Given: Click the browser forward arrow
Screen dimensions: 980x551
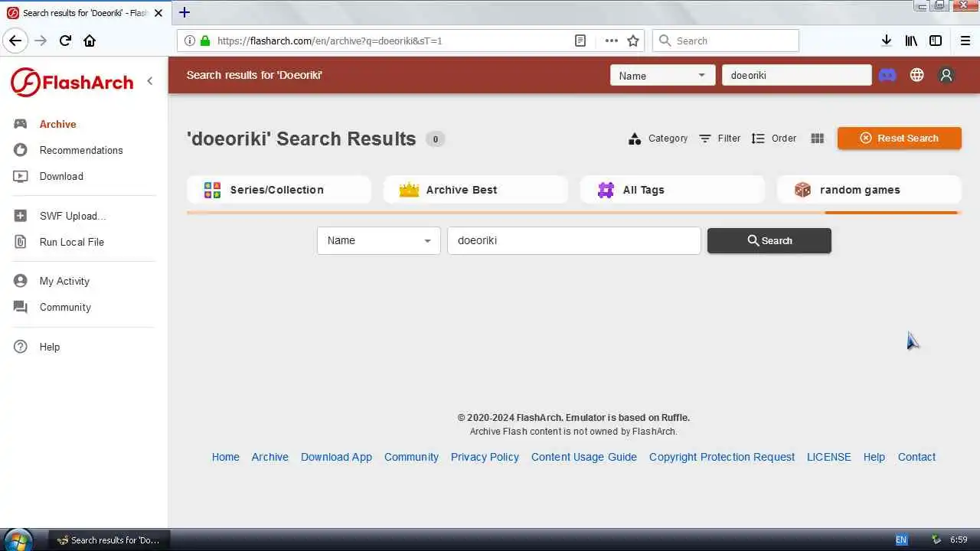Looking at the screenshot, I should tap(41, 41).
